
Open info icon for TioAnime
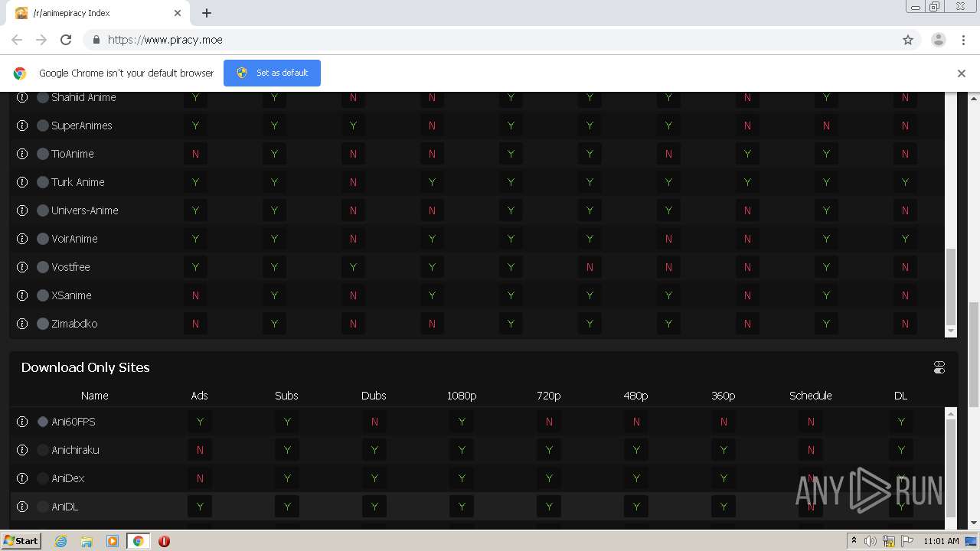pos(22,154)
